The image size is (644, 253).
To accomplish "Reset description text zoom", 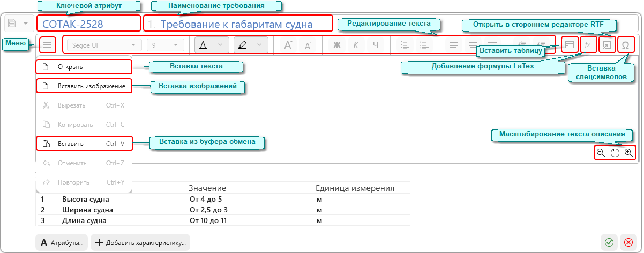I will (615, 152).
